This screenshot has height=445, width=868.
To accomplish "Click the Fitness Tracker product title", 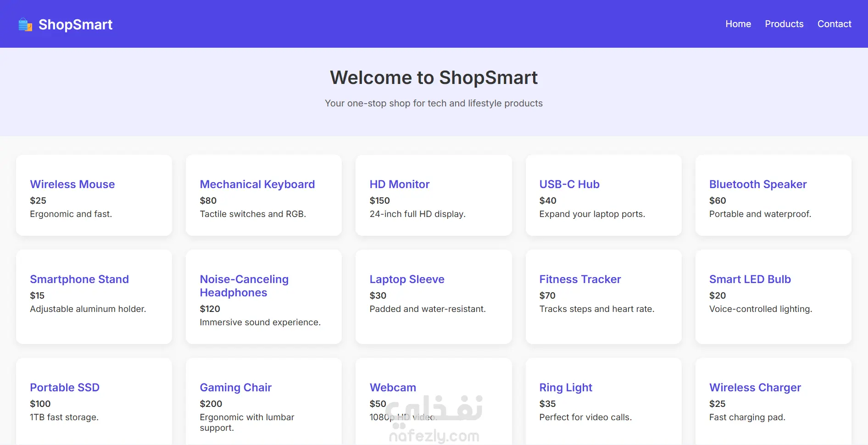I will [x=579, y=279].
